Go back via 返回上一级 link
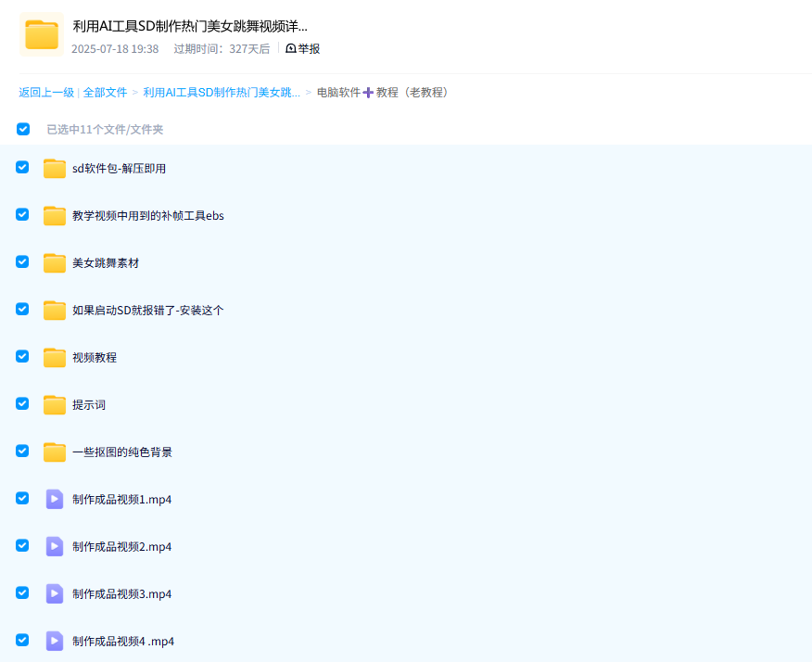This screenshot has height=662, width=812. (46, 92)
